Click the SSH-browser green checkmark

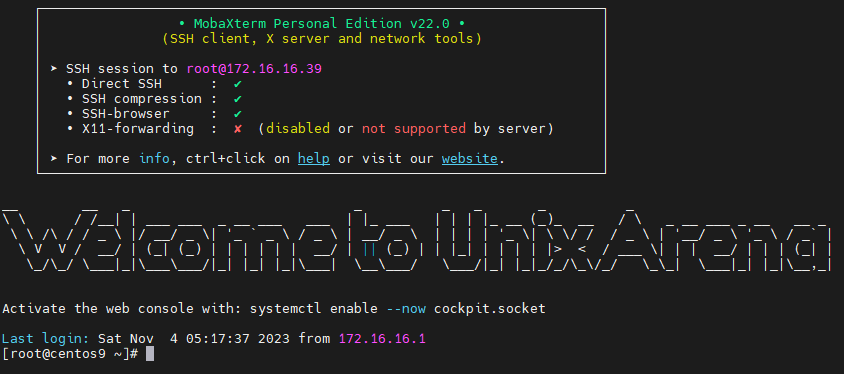click(237, 114)
